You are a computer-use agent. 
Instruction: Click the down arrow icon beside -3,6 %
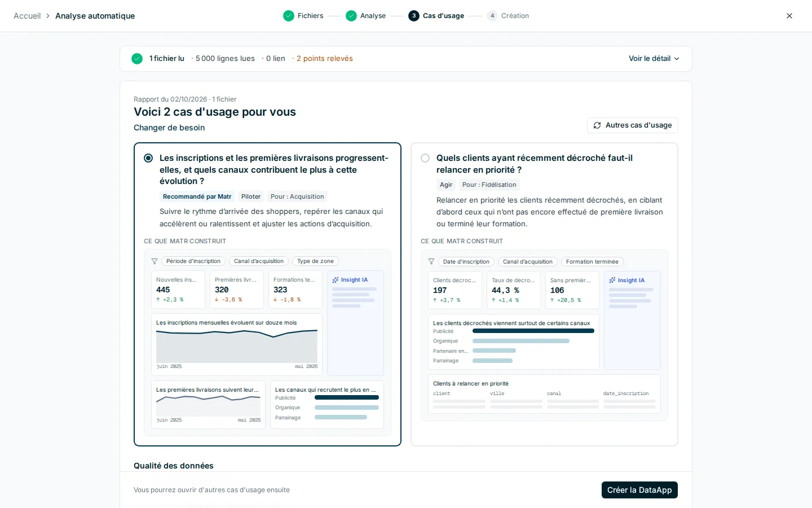(217, 300)
